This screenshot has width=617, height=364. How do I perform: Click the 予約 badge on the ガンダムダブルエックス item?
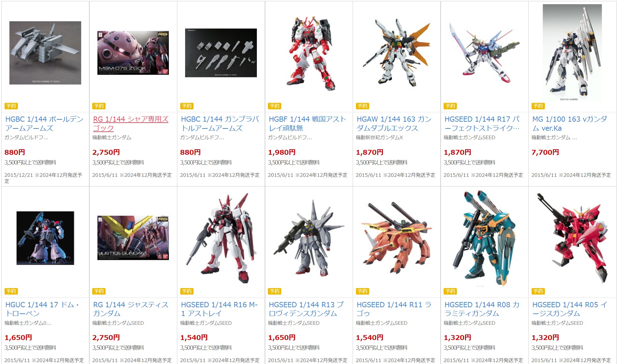click(362, 106)
